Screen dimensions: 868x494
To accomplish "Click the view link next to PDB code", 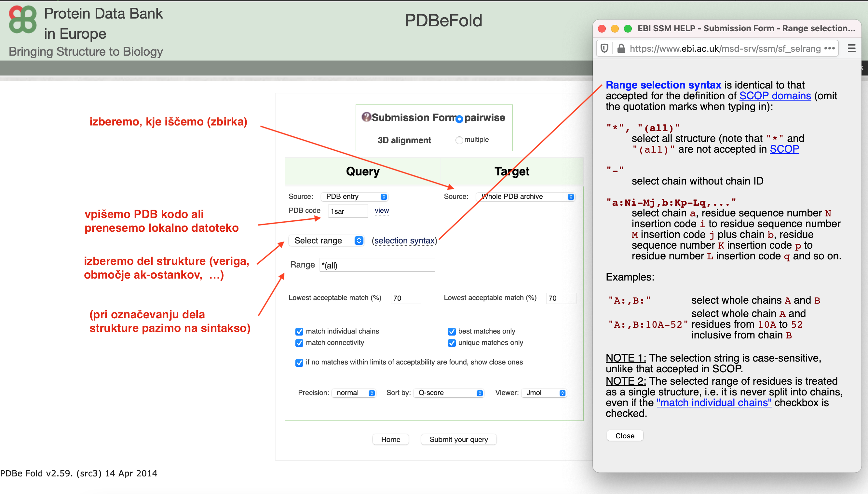I will pyautogui.click(x=382, y=211).
